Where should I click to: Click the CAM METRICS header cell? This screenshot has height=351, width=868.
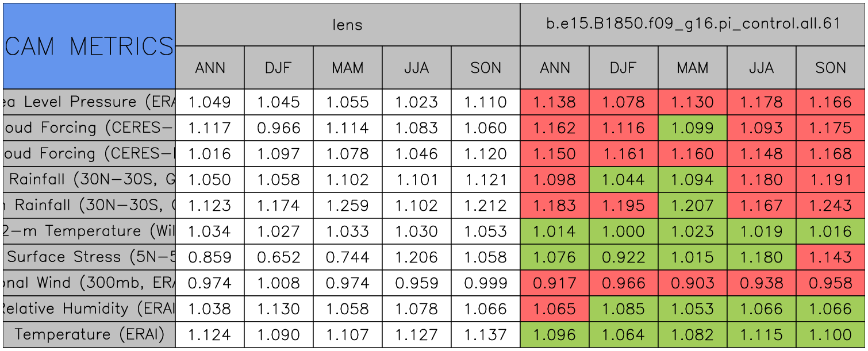89,46
